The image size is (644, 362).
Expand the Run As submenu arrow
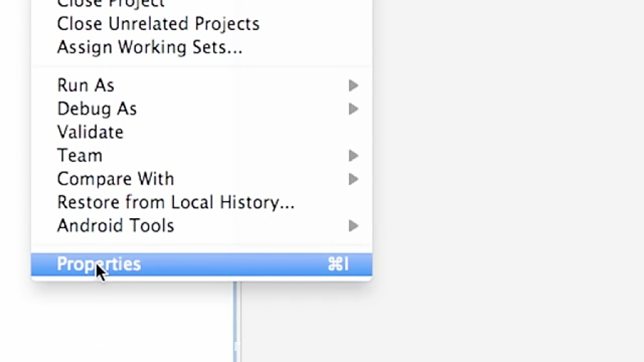tap(353, 86)
